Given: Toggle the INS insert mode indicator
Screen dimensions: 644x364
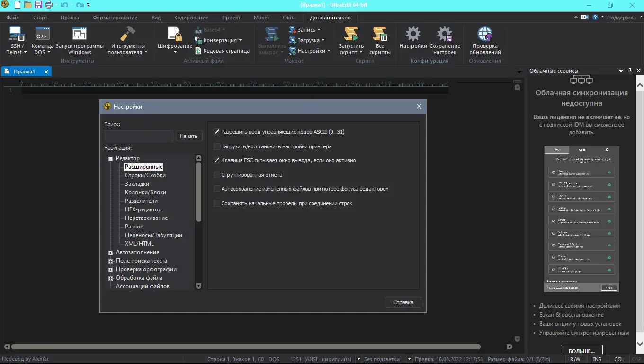Looking at the screenshot, I should tap(597, 359).
